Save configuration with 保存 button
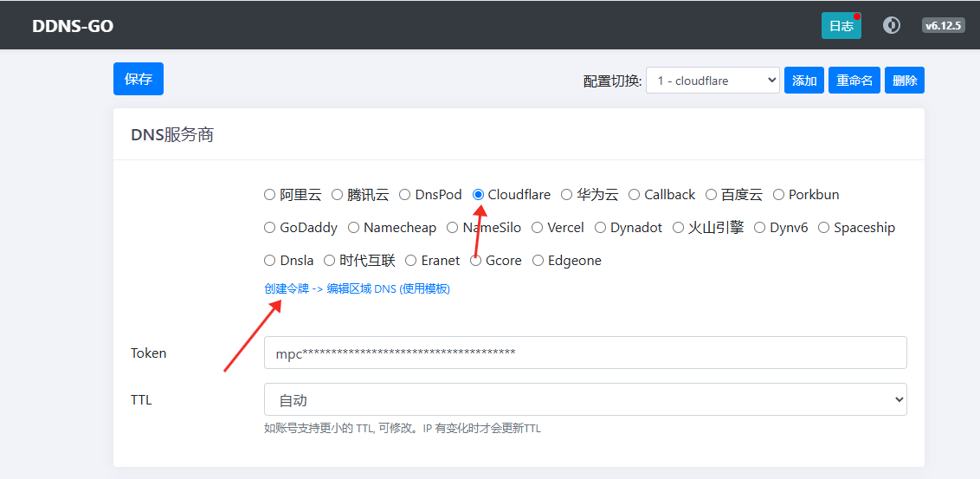The image size is (980, 479). (x=139, y=79)
